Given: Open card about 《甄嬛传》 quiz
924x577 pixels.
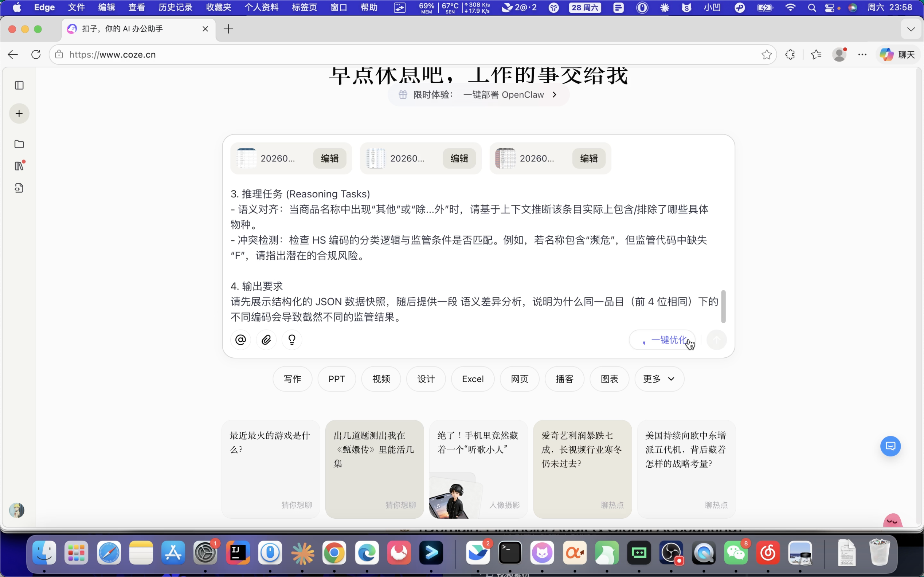Looking at the screenshot, I should pyautogui.click(x=375, y=470).
